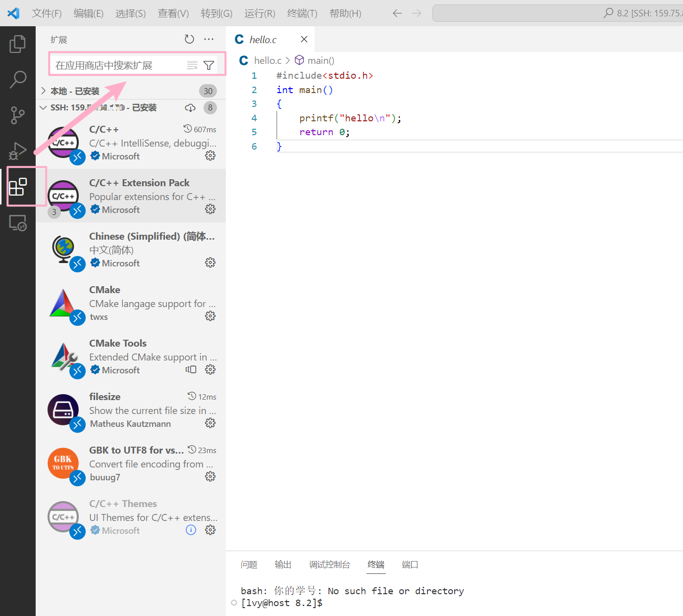The image size is (683, 616).
Task: Open the Run menu
Action: [260, 13]
